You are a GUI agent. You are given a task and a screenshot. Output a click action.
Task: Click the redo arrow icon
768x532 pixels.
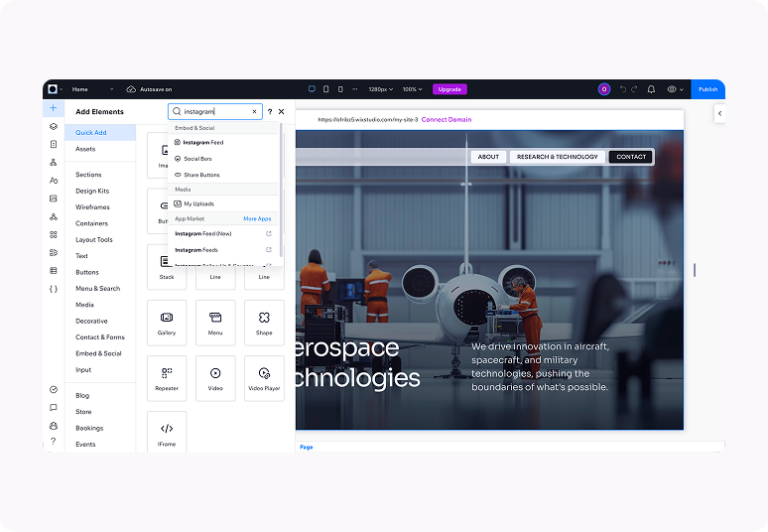point(634,89)
